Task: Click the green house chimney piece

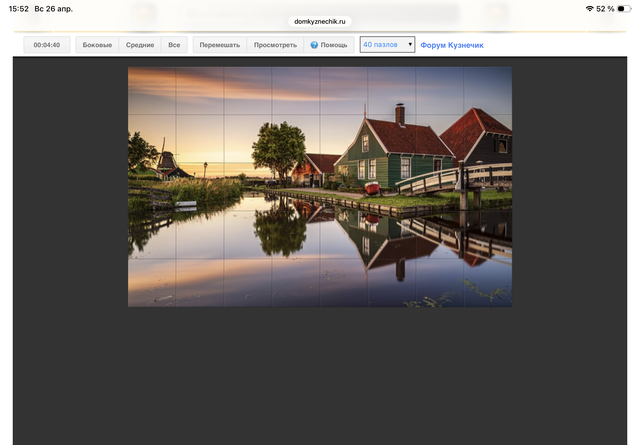Action: (399, 113)
